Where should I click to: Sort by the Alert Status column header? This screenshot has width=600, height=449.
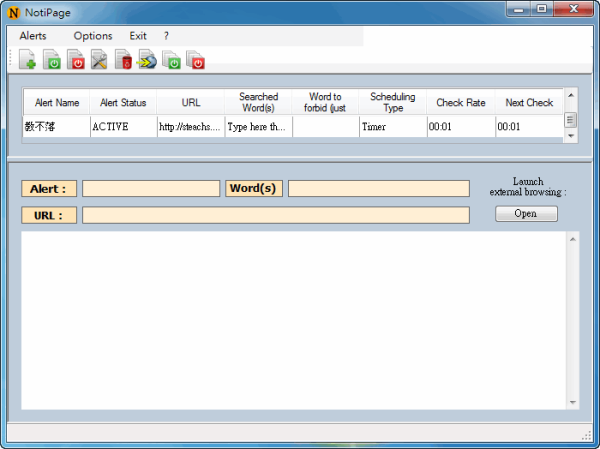tap(123, 102)
